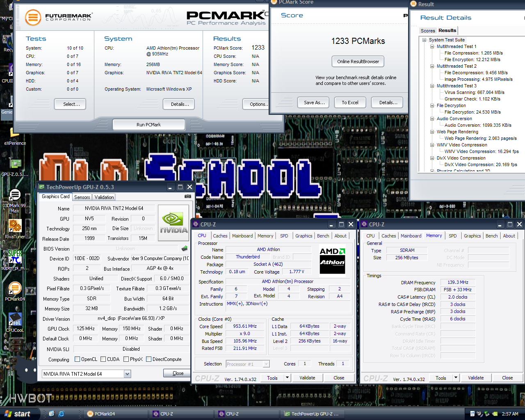525x420 pixels.
Task: Collapse WMV Video Compression node
Action: [432, 145]
